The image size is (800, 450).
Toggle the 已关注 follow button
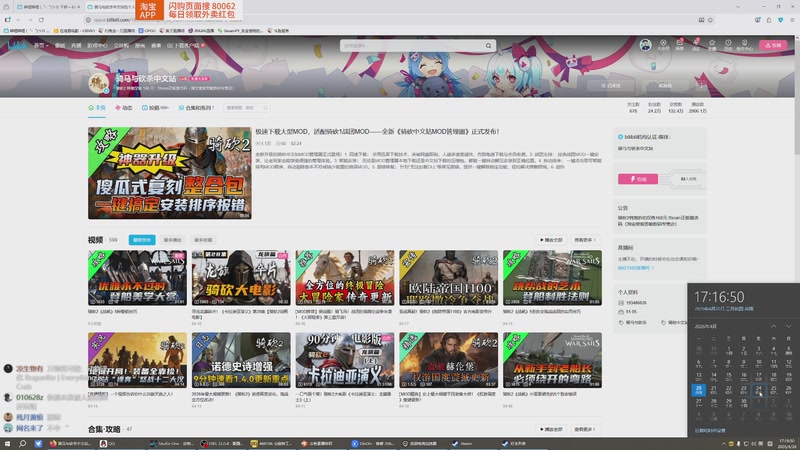(x=611, y=86)
